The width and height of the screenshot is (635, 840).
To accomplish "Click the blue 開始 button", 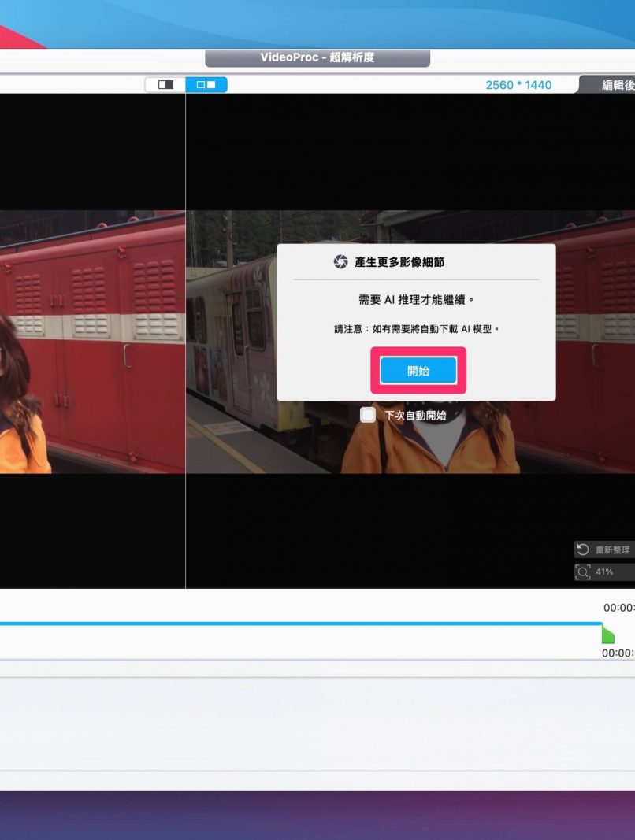I will (418, 371).
